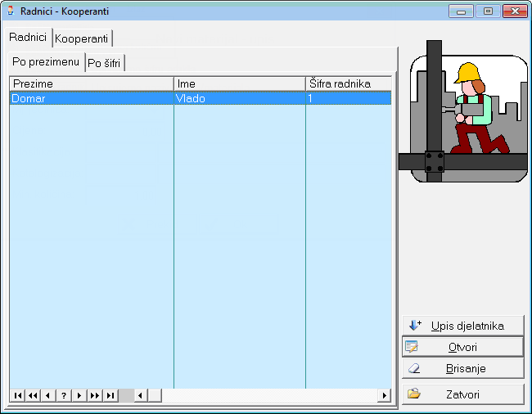The image size is (532, 414).
Task: Select the Po prezimenu tab
Action: pyautogui.click(x=46, y=61)
